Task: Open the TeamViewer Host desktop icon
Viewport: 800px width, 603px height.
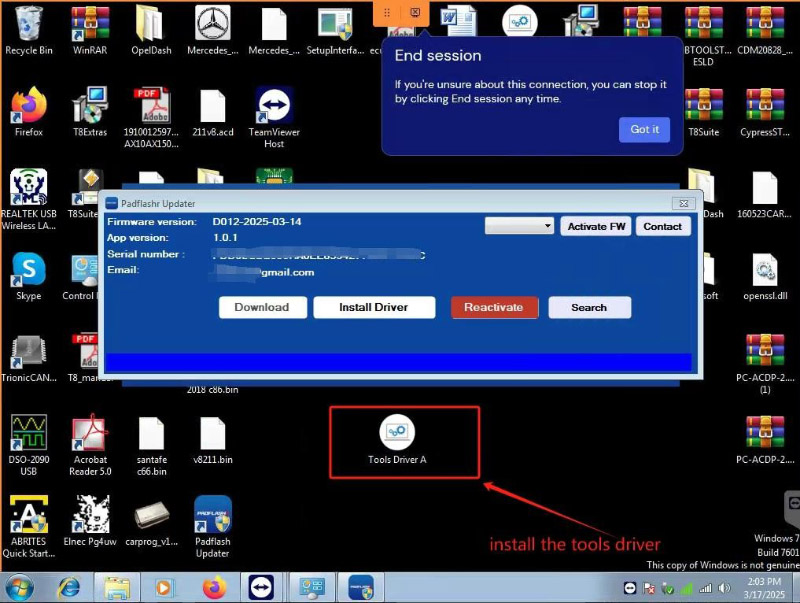Action: [x=273, y=106]
